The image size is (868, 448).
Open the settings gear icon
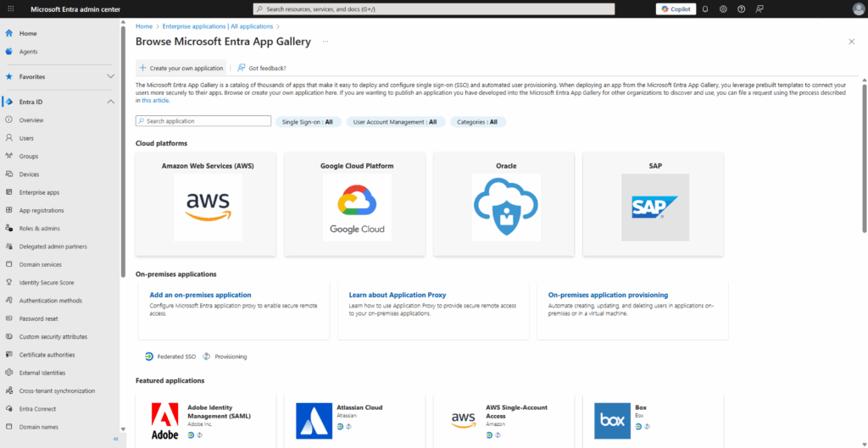pyautogui.click(x=723, y=8)
